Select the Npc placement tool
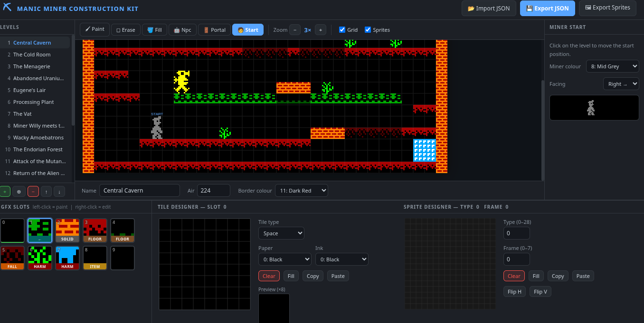644x323 pixels. 182,30
